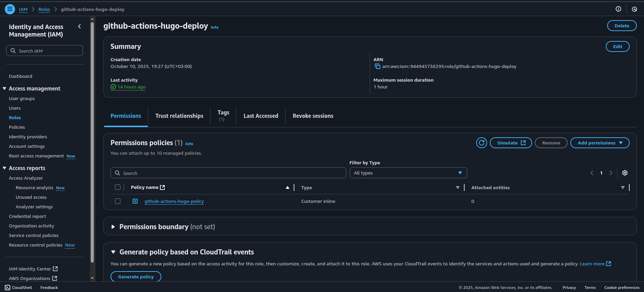644x292 pixels.
Task: Click the Learn more link
Action: pyautogui.click(x=592, y=264)
